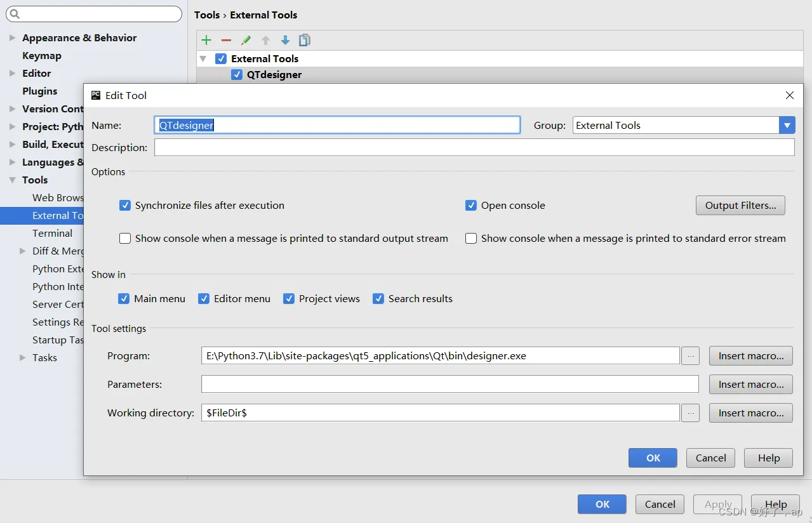Click the green plus add tool icon
The image size is (812, 523).
(206, 41)
